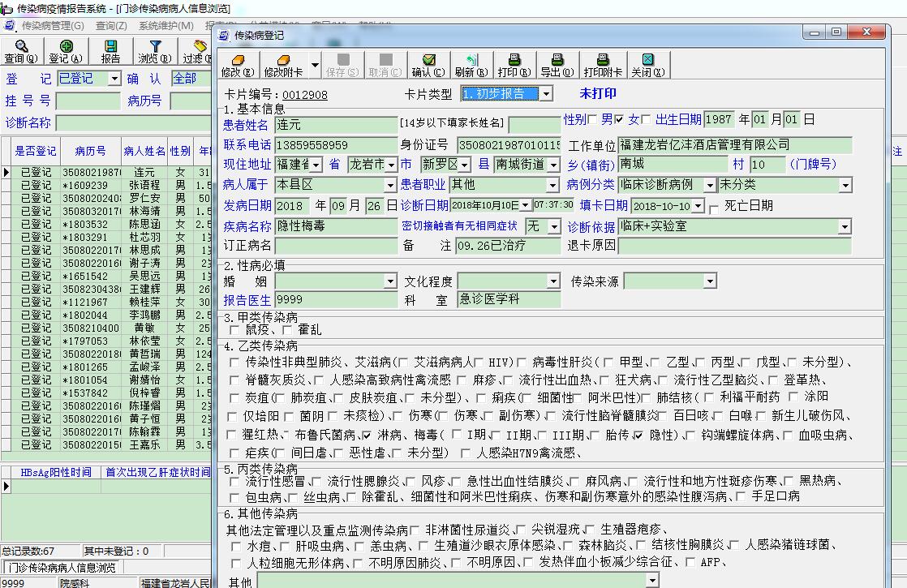Open the 传染来源 dropdown
Image resolution: width=907 pixels, height=588 pixels.
tap(711, 281)
